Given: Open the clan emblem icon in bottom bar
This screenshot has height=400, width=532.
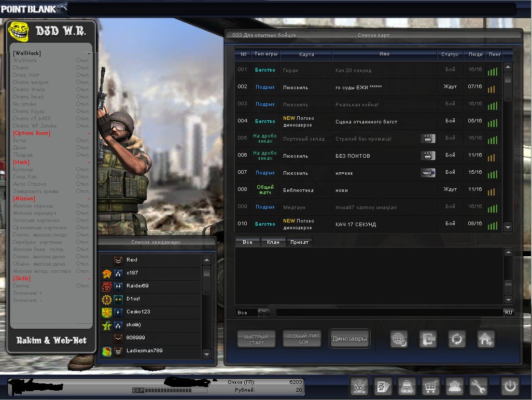Looking at the screenshot, I should tap(359, 387).
